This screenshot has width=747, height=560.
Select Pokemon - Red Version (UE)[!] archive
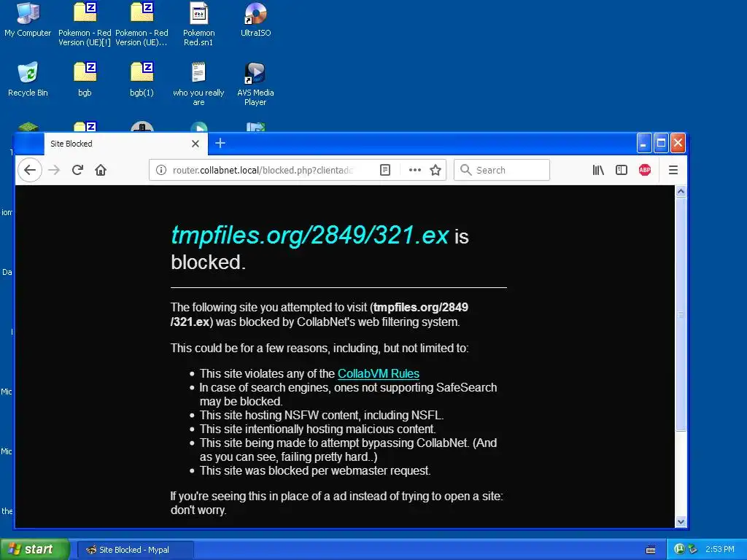click(85, 24)
